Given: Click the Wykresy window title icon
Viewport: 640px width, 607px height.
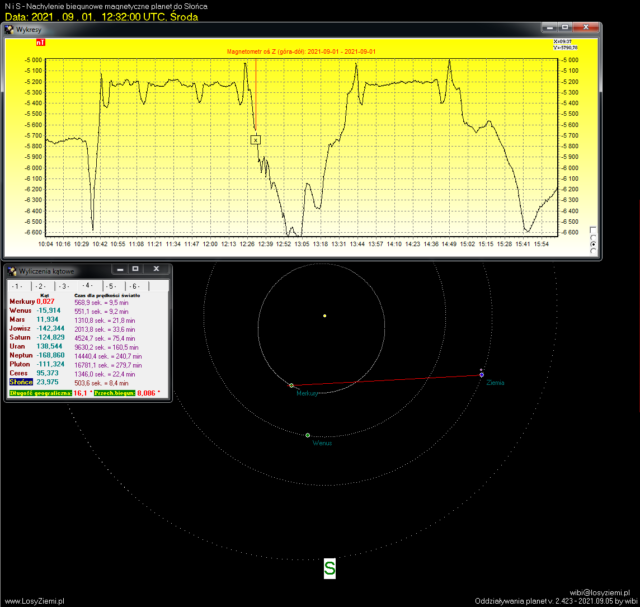Looking at the screenshot, I should tap(11, 30).
